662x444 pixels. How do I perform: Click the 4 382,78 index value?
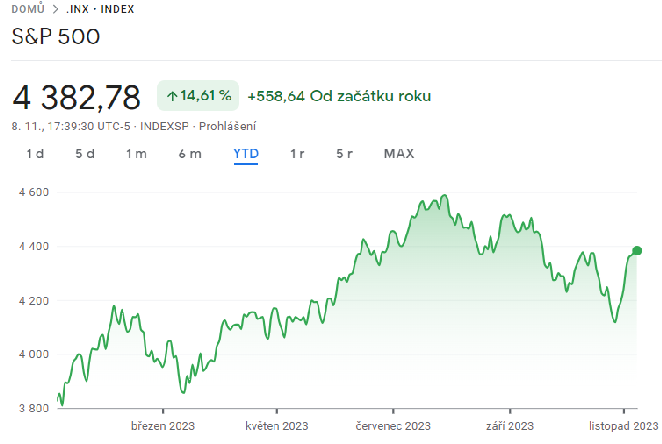pyautogui.click(x=76, y=97)
